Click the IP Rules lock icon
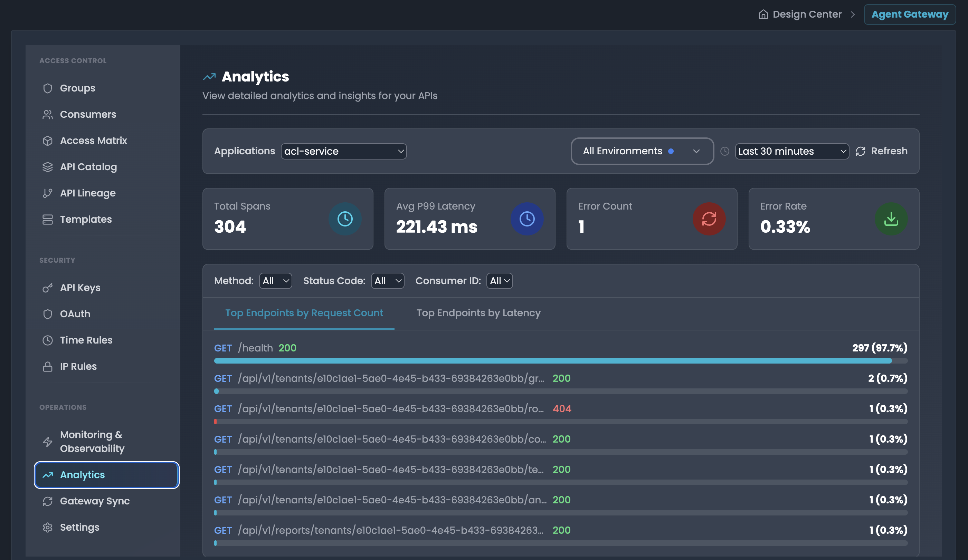 48,367
